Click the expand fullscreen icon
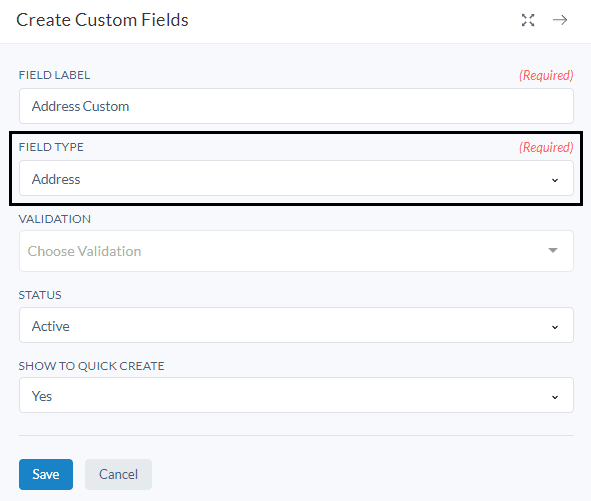This screenshot has width=591, height=501. click(528, 20)
